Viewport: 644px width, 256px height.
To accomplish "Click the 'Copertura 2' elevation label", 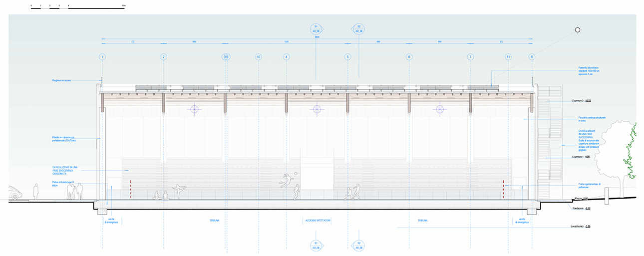I will coord(581,101).
